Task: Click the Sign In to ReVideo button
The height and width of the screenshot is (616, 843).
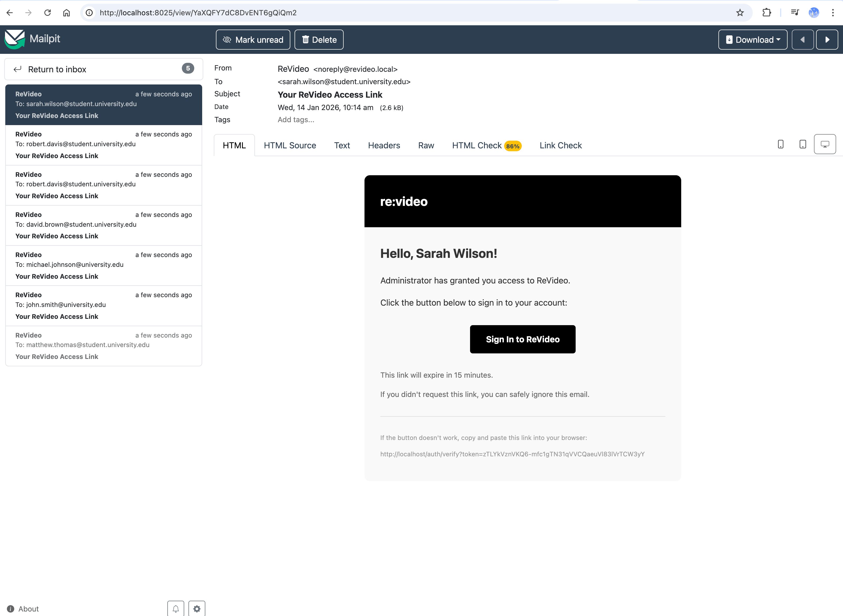Action: pyautogui.click(x=522, y=339)
